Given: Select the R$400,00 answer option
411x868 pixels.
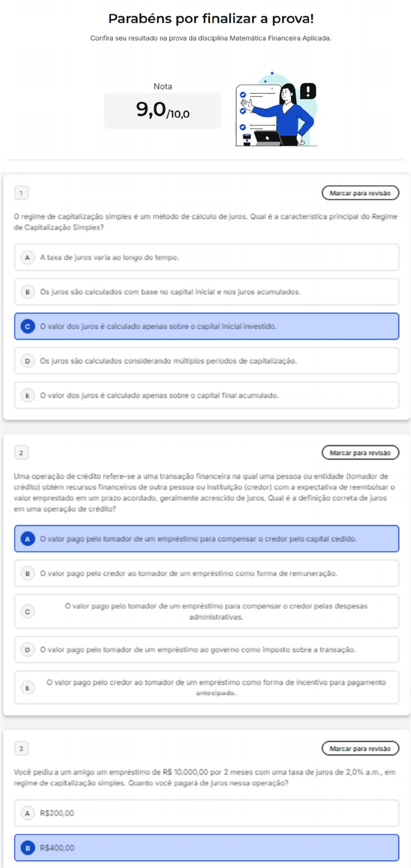Looking at the screenshot, I should [206, 848].
